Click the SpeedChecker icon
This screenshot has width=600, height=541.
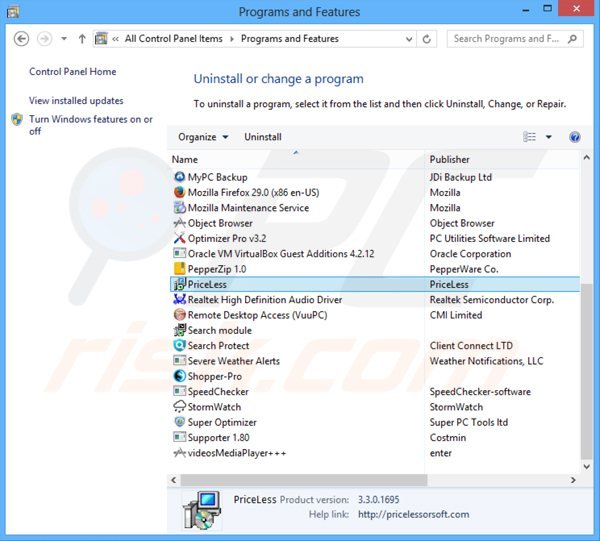point(179,391)
